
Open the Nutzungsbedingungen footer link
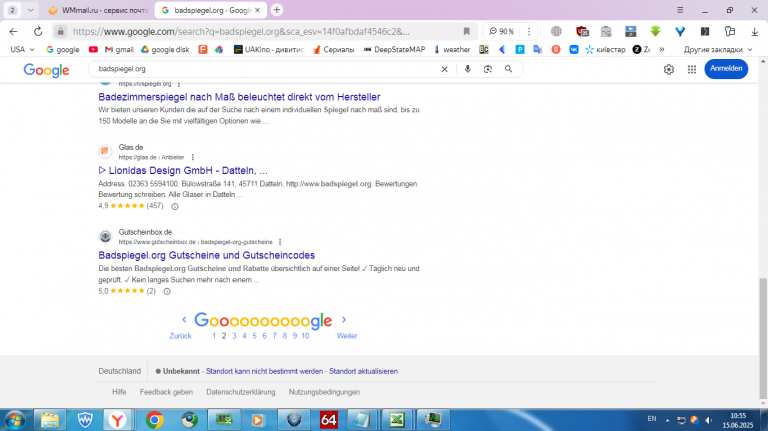(x=324, y=392)
